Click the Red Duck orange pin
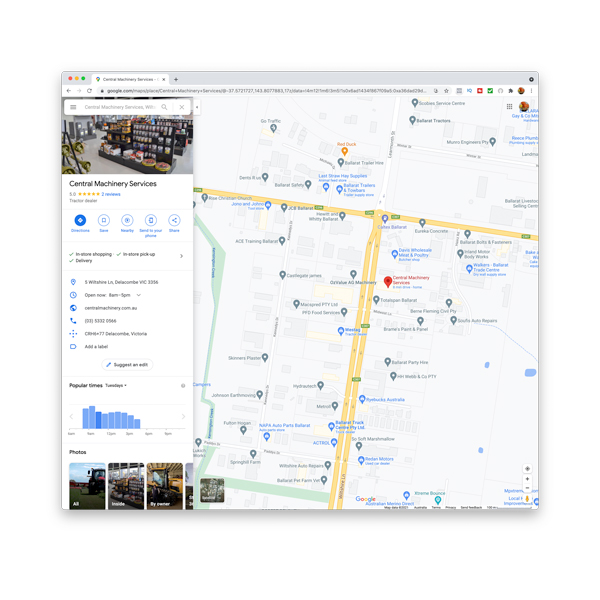Viewport: 600px width, 600px height. (344, 152)
